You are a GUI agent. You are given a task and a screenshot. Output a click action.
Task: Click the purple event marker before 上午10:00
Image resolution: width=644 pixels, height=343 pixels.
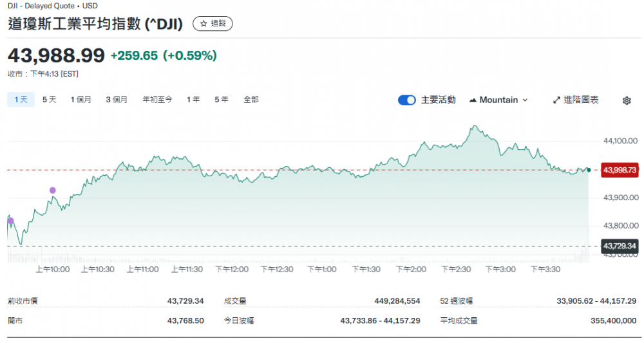53,190
